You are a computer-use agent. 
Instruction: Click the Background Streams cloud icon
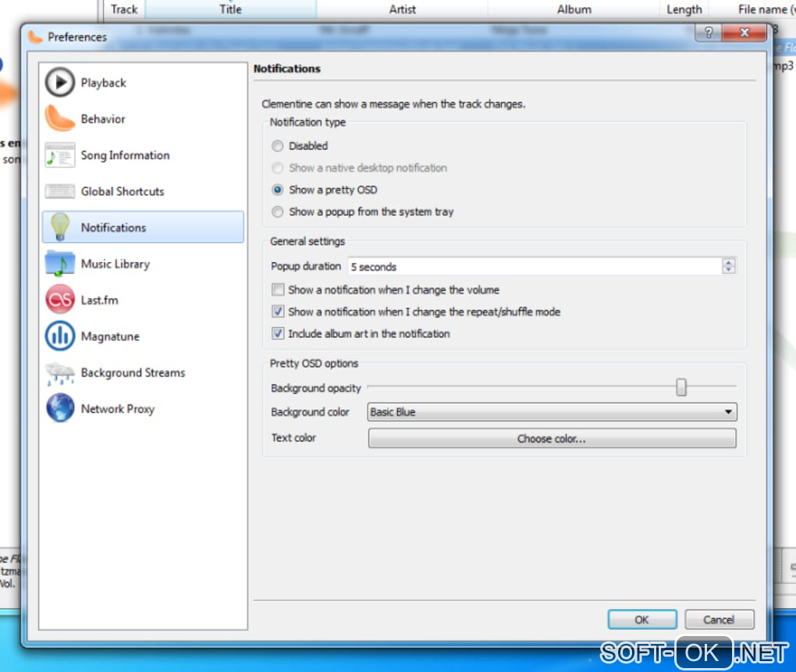point(60,373)
